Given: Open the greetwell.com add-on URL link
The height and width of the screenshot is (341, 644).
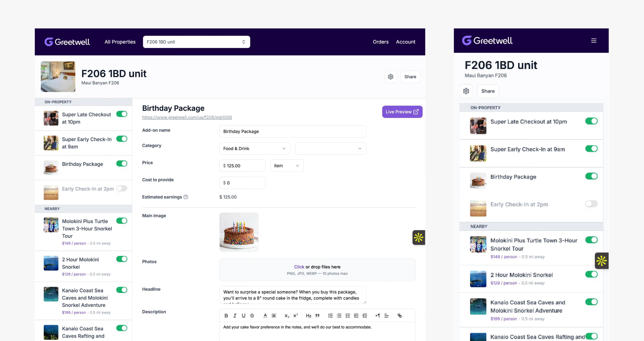Looking at the screenshot, I should point(187,117).
